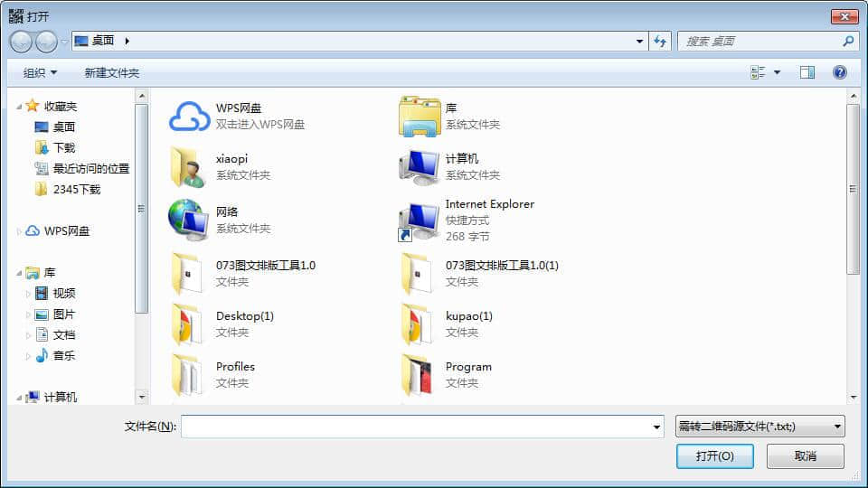The image size is (868, 488).
Task: Click the file list vertical scrollbar thumb
Action: pos(853,188)
